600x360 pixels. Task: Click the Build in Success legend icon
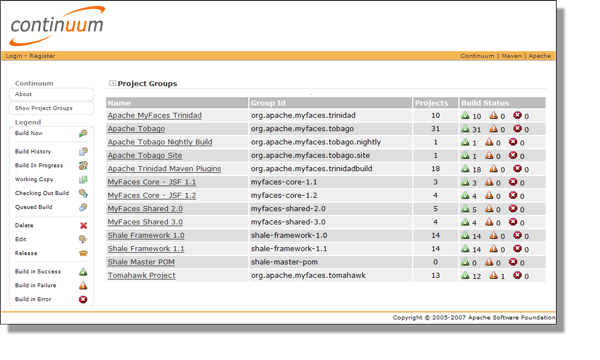[x=83, y=272]
